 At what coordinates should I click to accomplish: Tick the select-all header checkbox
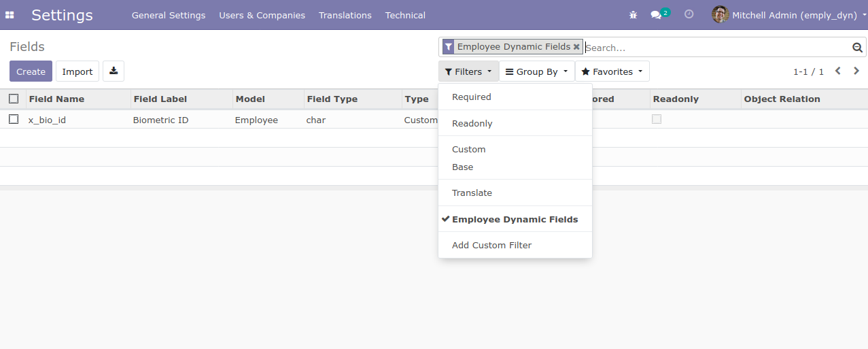pyautogui.click(x=14, y=99)
